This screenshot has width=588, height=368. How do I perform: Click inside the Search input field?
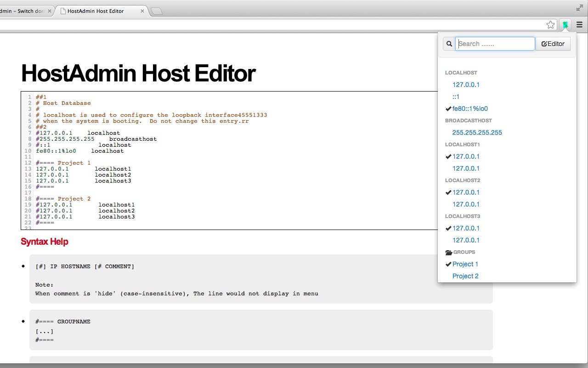[495, 43]
